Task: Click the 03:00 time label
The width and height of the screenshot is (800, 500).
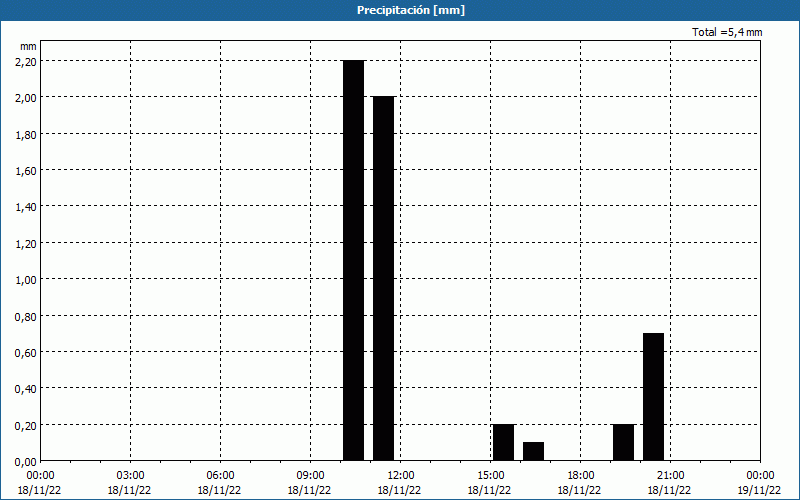Action: [x=131, y=476]
